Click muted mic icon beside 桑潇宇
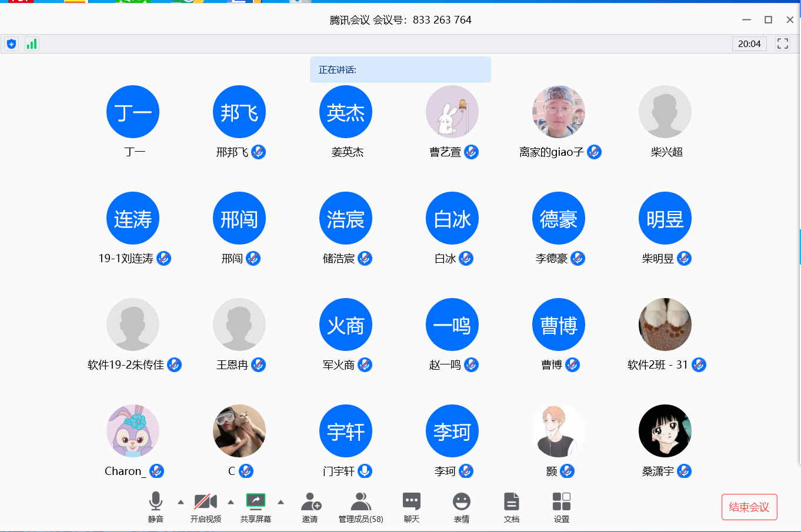Viewport: 801px width, 532px height. pos(685,471)
